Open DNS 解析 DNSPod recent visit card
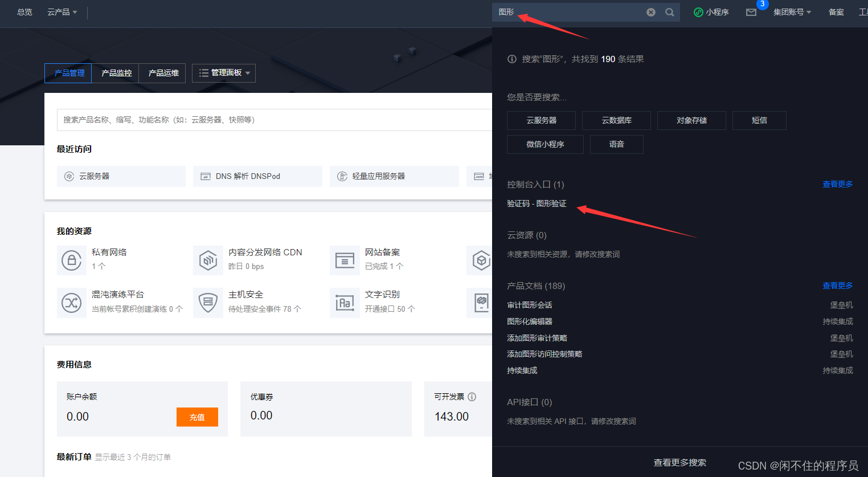Image resolution: width=868 pixels, height=477 pixels. tap(257, 176)
